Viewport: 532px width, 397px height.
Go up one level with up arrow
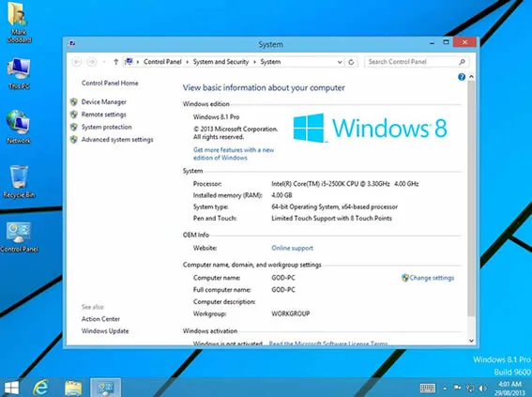pos(116,62)
